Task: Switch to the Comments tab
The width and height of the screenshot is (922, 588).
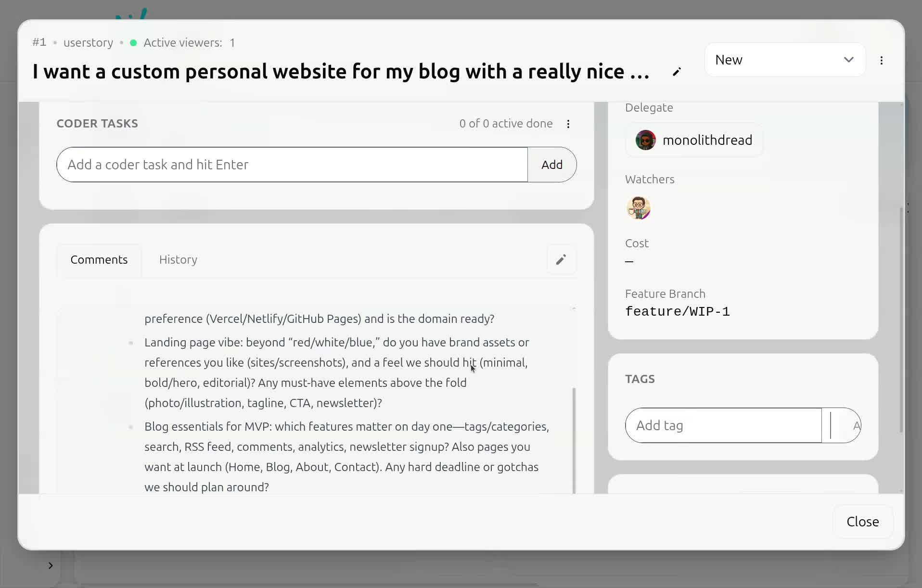Action: click(x=99, y=259)
